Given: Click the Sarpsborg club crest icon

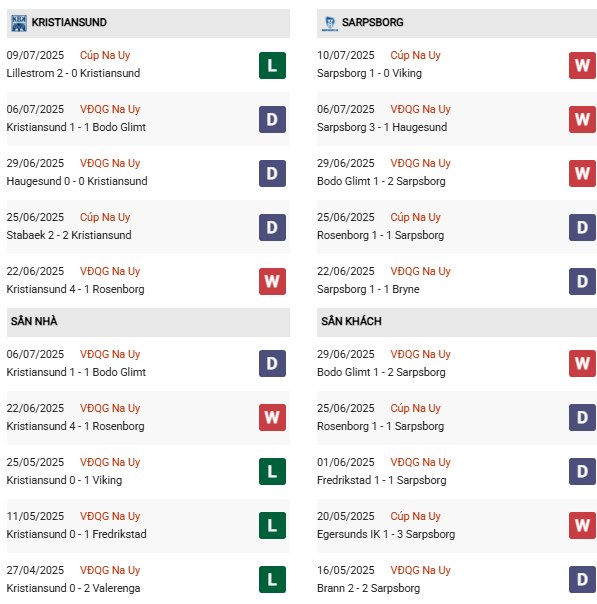Looking at the screenshot, I should click(x=329, y=23).
